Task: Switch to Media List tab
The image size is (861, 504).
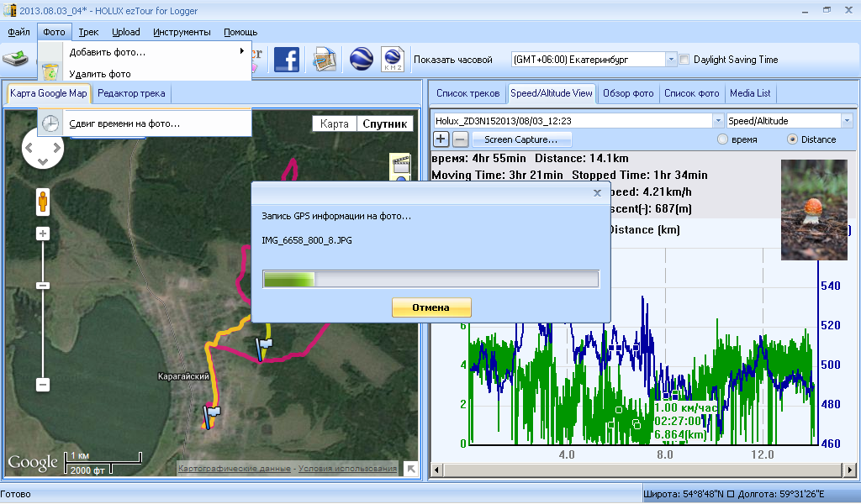Action: [750, 93]
